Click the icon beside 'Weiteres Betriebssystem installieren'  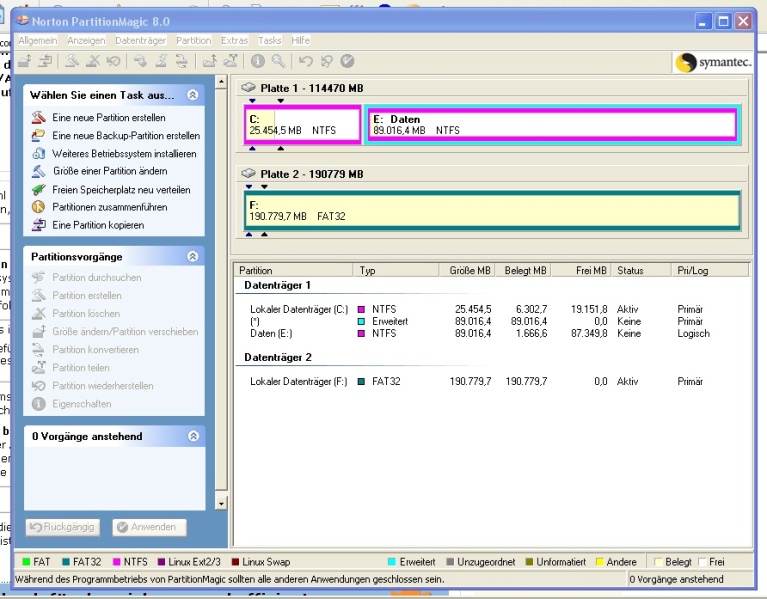[x=39, y=154]
